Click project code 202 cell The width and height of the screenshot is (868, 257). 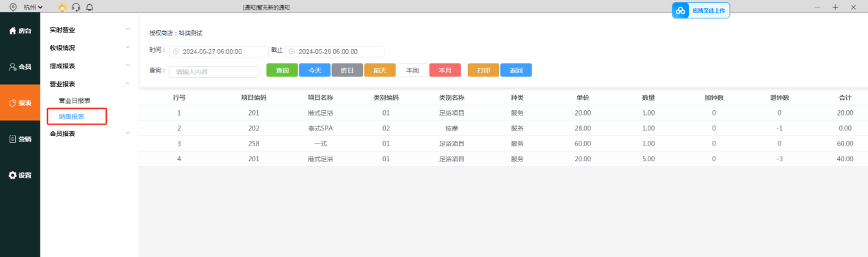point(254,128)
